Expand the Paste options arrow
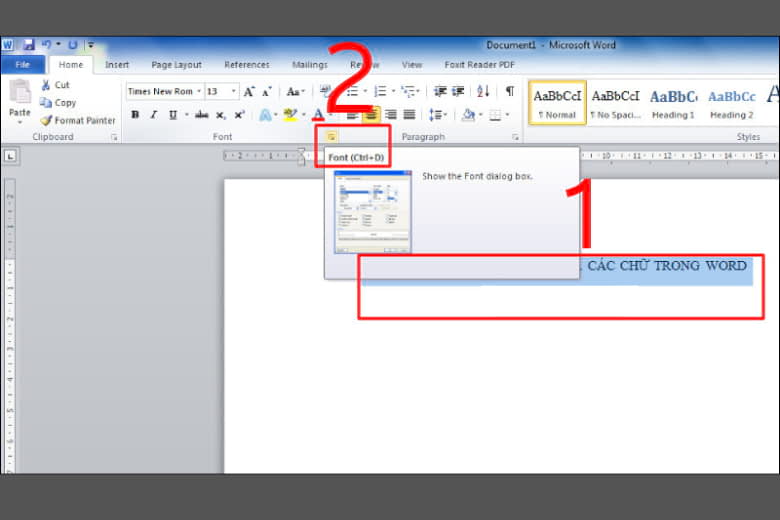Viewport: 780px width, 520px height. pyautogui.click(x=20, y=121)
